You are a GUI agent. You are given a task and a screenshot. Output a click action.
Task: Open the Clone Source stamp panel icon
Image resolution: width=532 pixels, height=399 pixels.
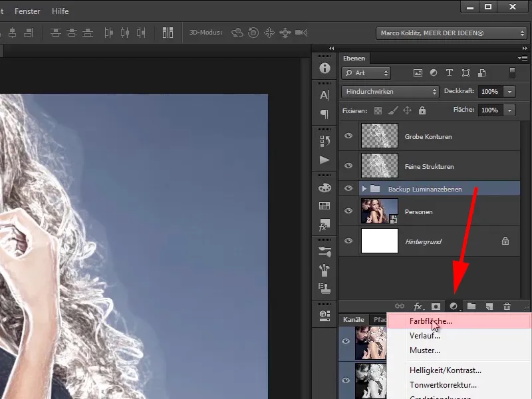[x=325, y=288]
